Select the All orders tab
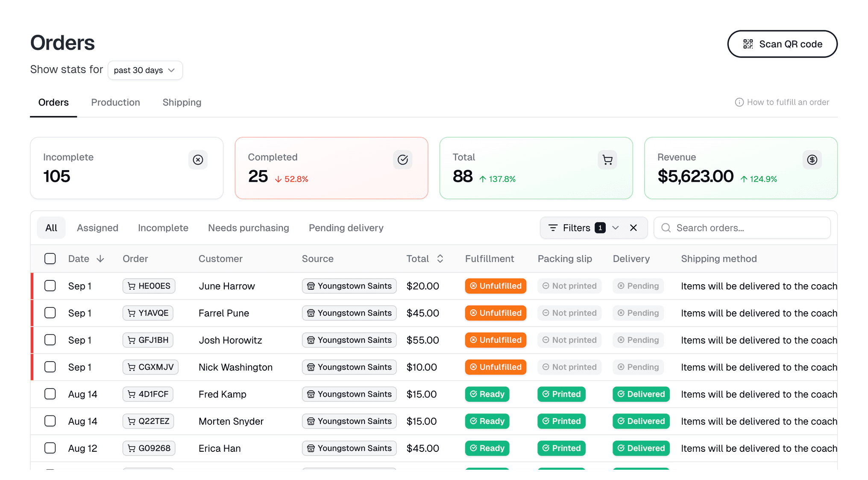Screen dimensions: 868x480 (x=51, y=228)
